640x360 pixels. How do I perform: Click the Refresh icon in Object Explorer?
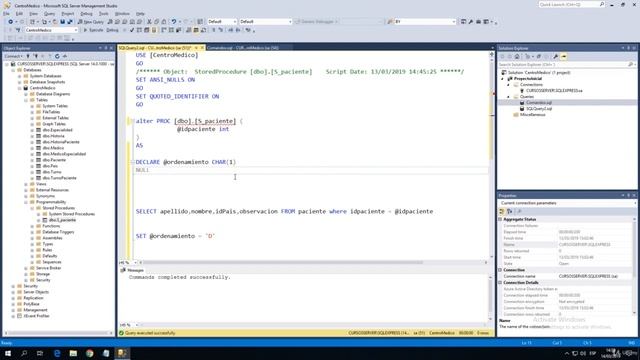(x=57, y=56)
